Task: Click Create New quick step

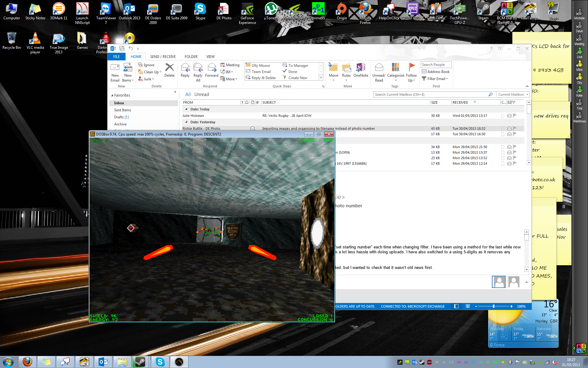Action: [295, 78]
